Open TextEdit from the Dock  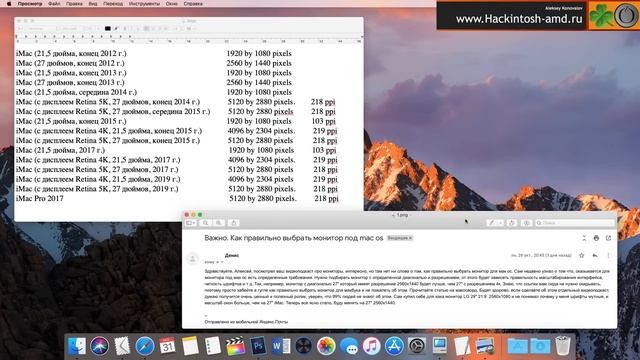pos(462,346)
